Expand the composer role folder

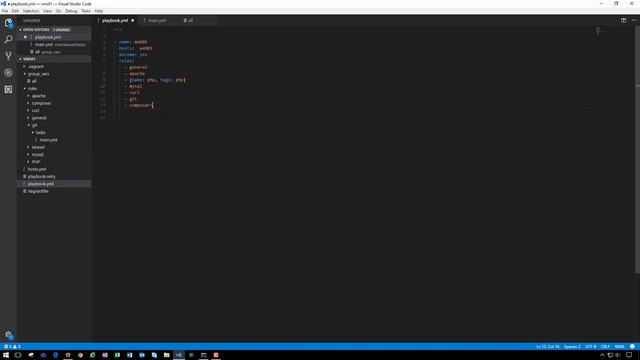[29, 103]
